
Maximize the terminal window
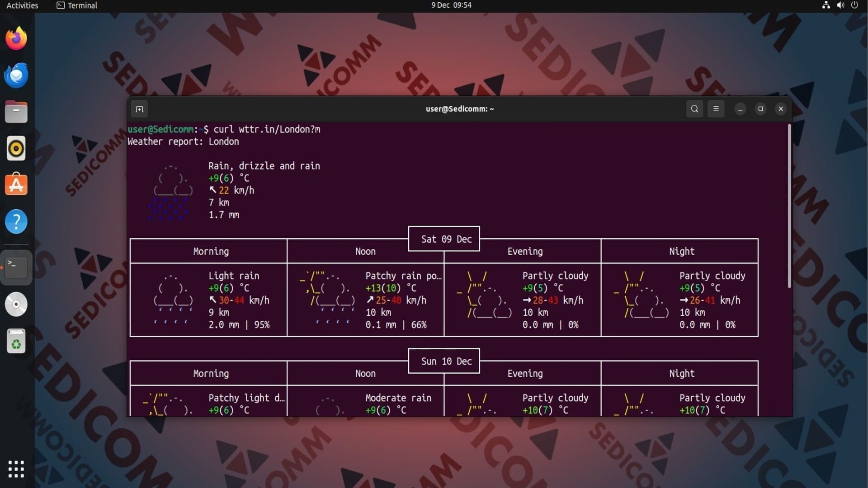coord(760,109)
